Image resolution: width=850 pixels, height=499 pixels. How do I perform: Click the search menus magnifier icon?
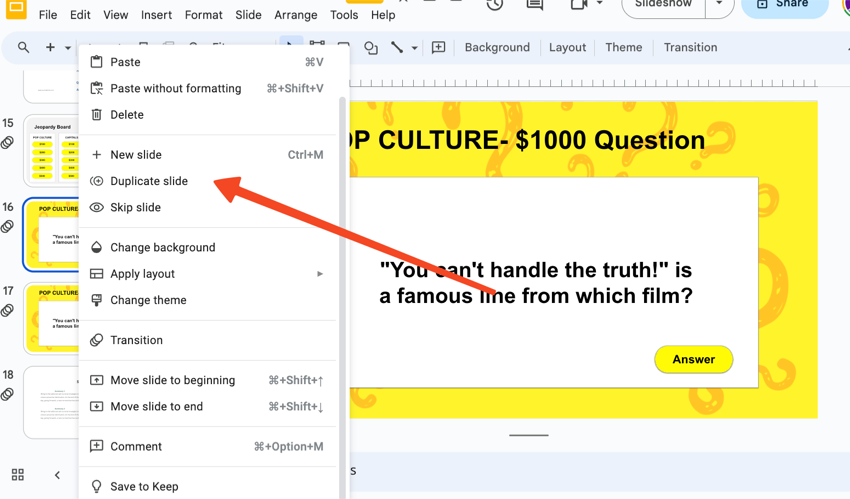(23, 48)
